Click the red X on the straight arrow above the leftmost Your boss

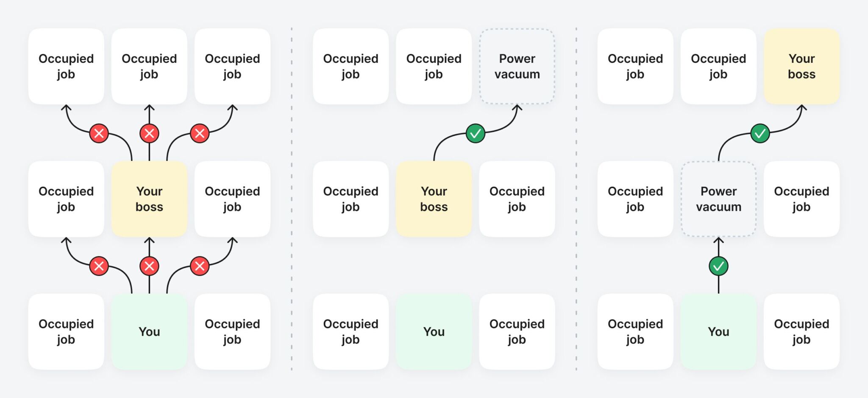pyautogui.click(x=149, y=133)
